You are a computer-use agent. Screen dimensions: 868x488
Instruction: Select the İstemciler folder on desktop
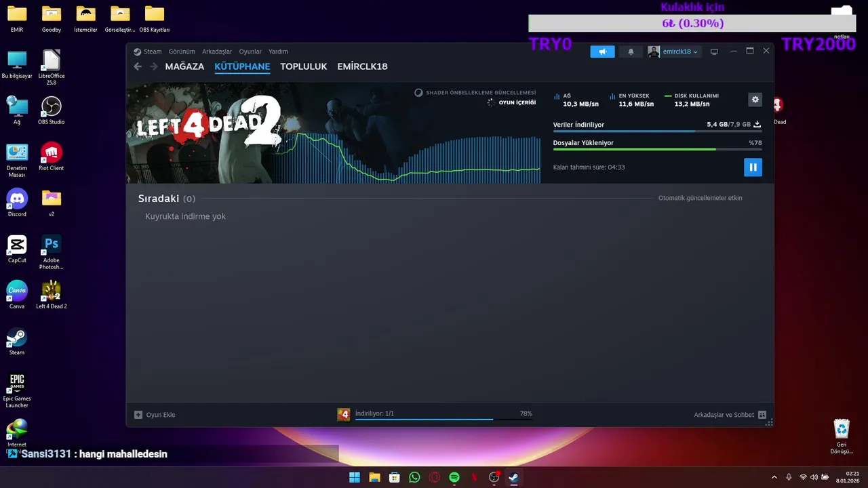click(85, 20)
